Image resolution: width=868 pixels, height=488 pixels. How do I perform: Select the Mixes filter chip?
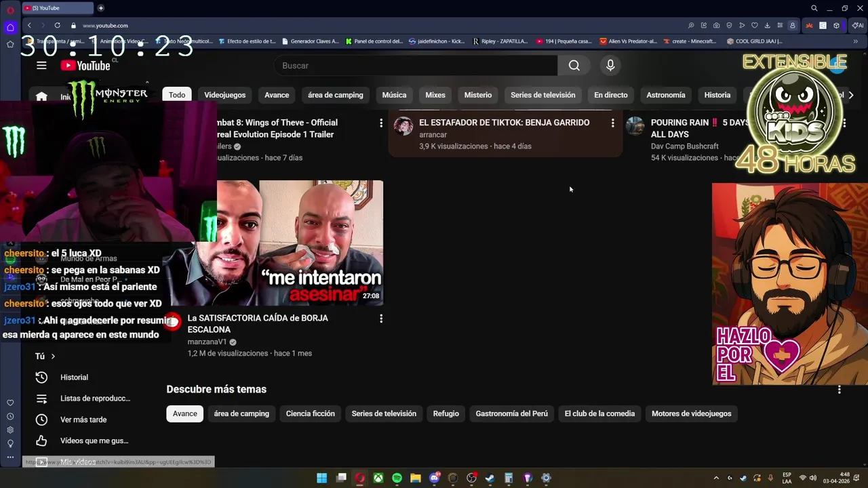pos(435,95)
